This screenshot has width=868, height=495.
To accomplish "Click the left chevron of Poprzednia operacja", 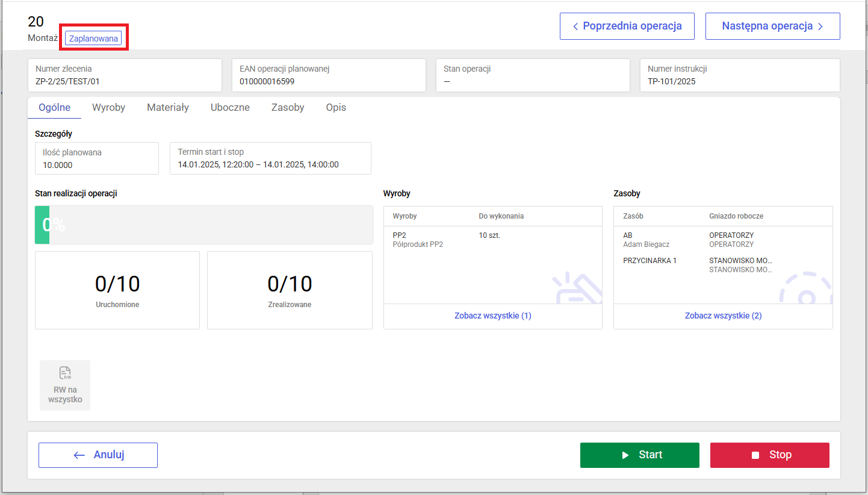I will click(575, 26).
